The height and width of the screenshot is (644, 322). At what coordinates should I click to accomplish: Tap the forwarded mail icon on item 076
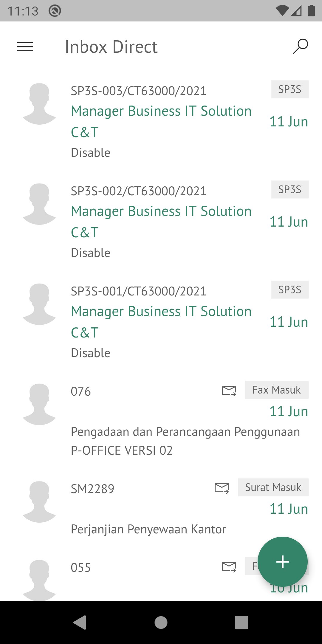229,391
